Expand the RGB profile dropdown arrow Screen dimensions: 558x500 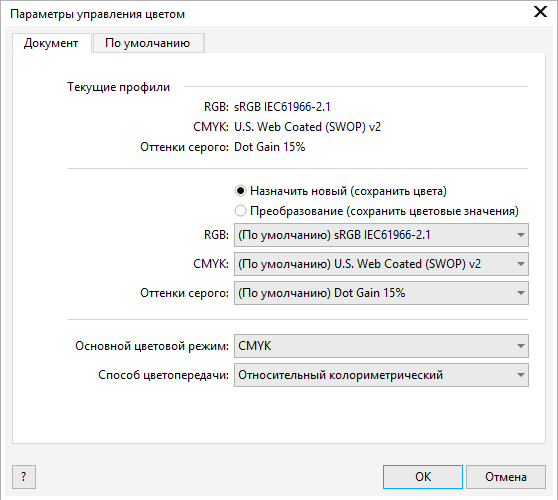[520, 235]
